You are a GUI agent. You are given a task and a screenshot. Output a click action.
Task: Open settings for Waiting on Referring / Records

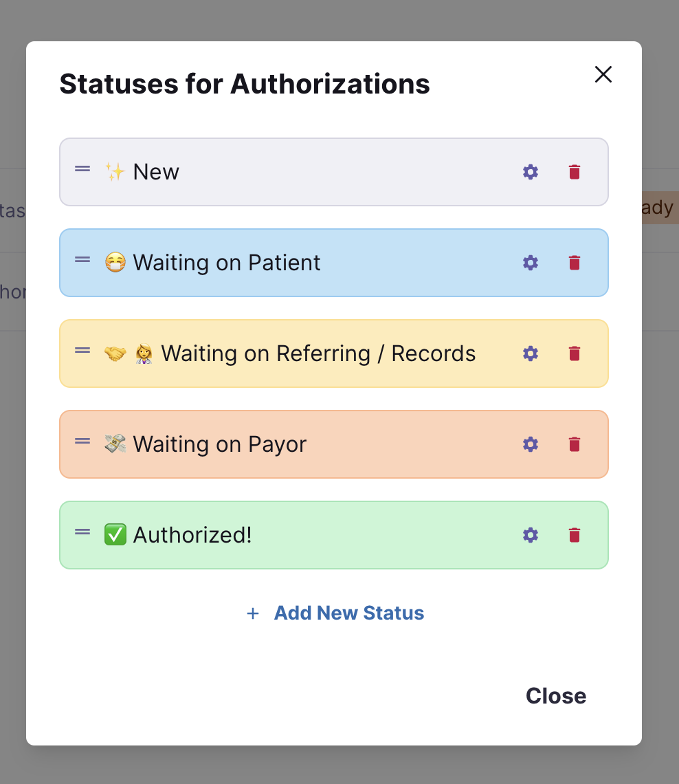(x=530, y=353)
